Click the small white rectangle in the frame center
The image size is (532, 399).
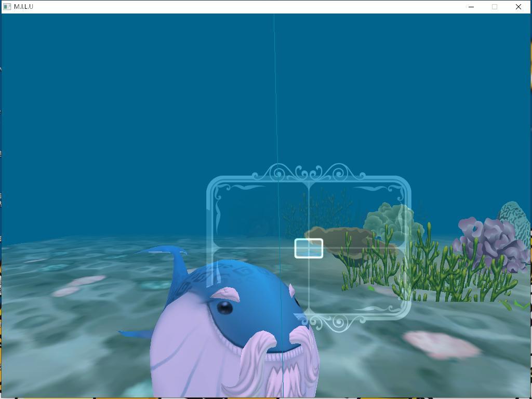click(x=309, y=248)
